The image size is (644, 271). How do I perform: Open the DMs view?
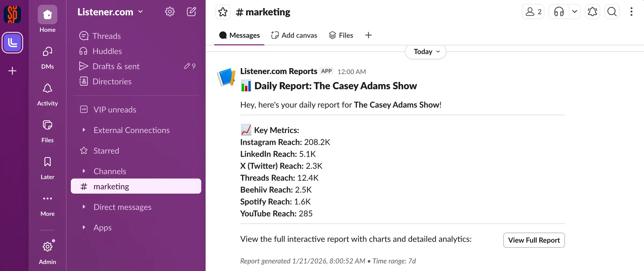point(47,58)
